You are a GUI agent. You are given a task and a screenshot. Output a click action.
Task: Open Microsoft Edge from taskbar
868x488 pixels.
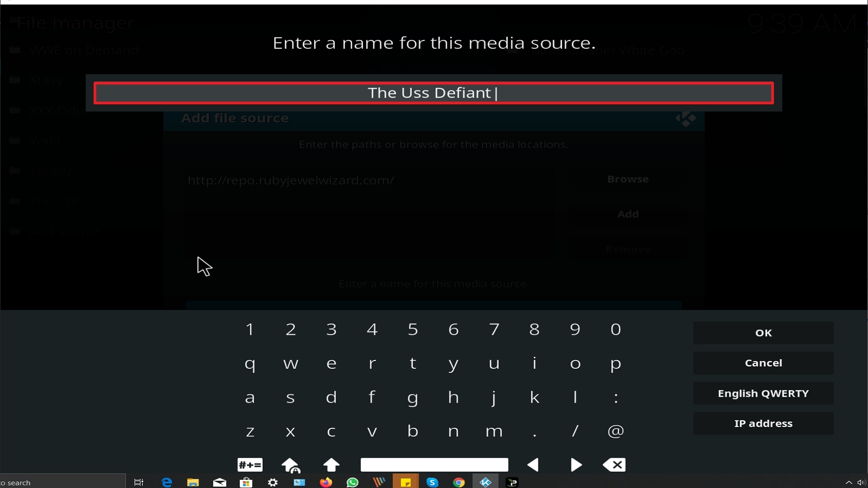click(167, 483)
